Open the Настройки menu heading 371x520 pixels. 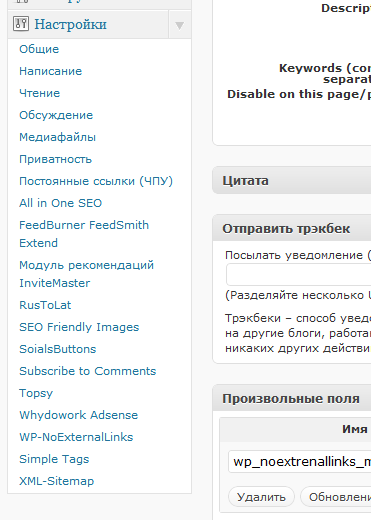pos(70,24)
